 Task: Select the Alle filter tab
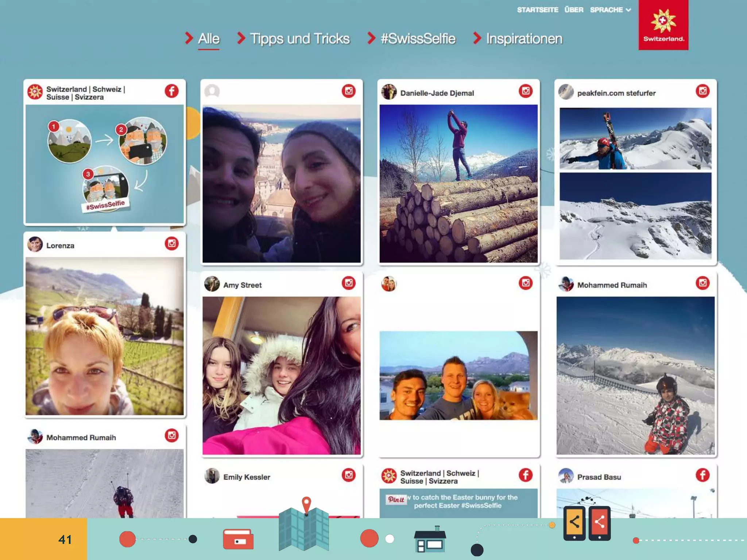209,39
